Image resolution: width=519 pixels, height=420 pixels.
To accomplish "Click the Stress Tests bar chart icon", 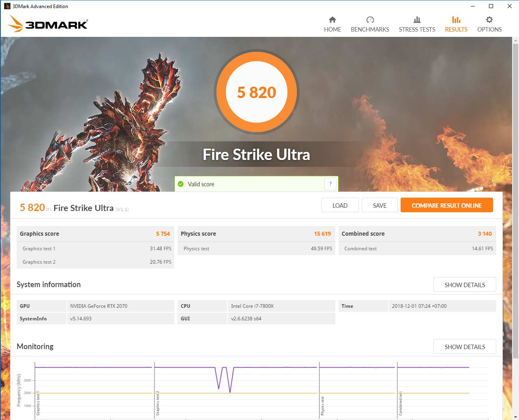I will pos(417,20).
